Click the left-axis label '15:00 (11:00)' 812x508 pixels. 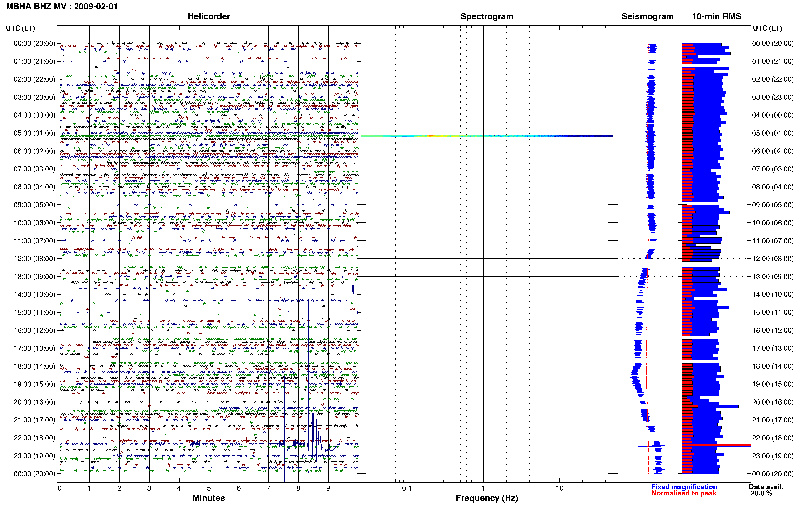[34, 312]
